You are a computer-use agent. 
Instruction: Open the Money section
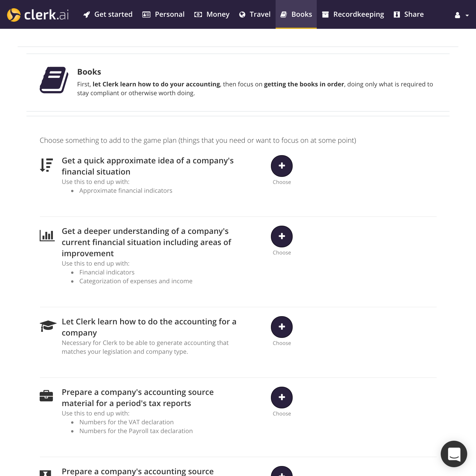tap(212, 14)
